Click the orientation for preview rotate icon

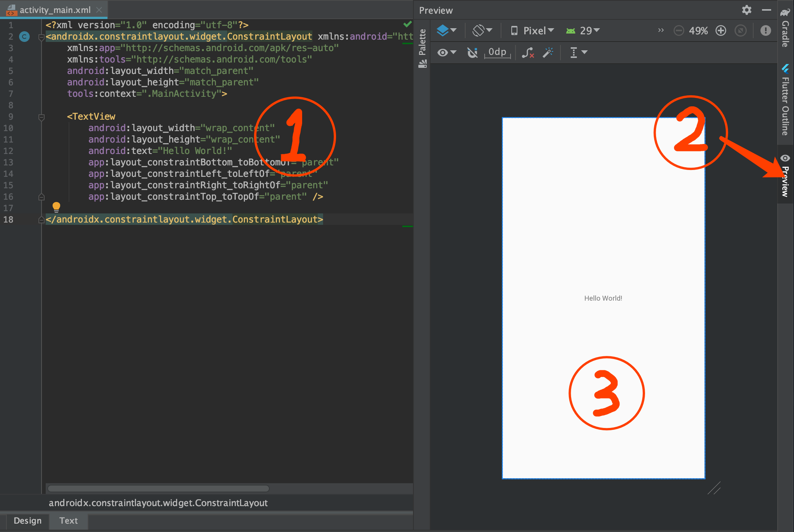coord(482,30)
